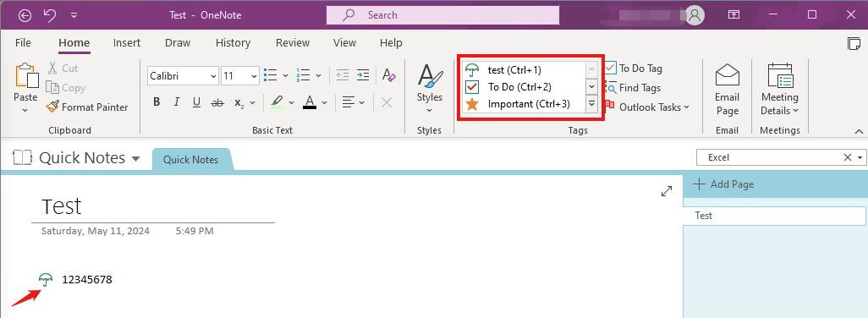Apply the font color
Image resolution: width=868 pixels, height=318 pixels.
pos(310,102)
